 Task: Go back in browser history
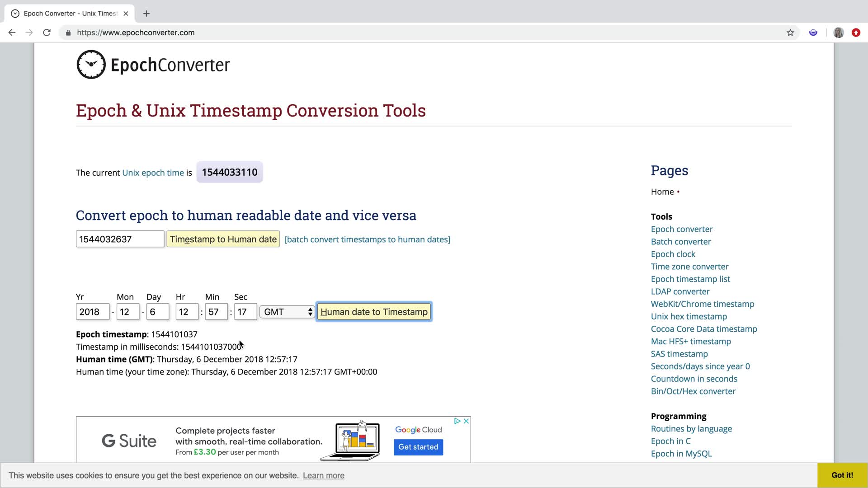12,33
